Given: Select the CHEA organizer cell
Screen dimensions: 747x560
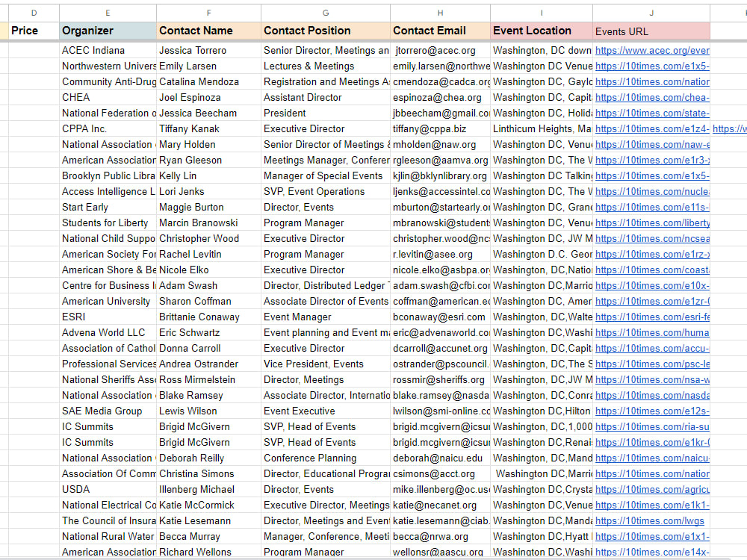Looking at the screenshot, I should click(108, 98).
